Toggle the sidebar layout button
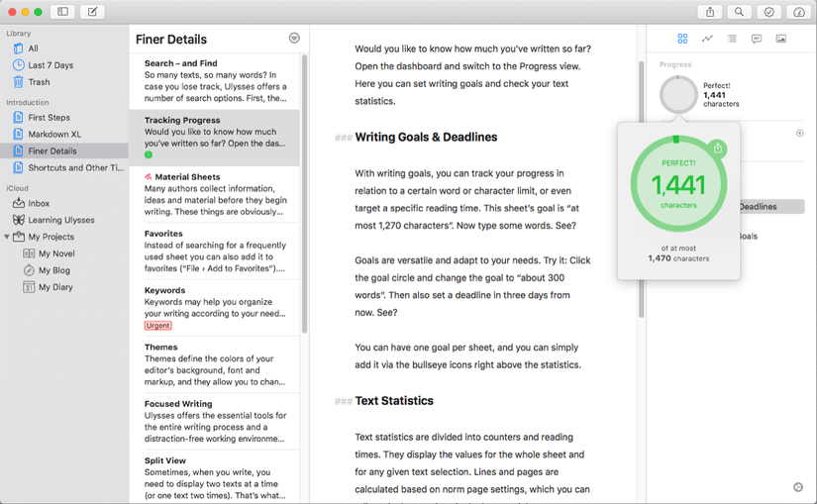The width and height of the screenshot is (817, 504). coord(62,12)
